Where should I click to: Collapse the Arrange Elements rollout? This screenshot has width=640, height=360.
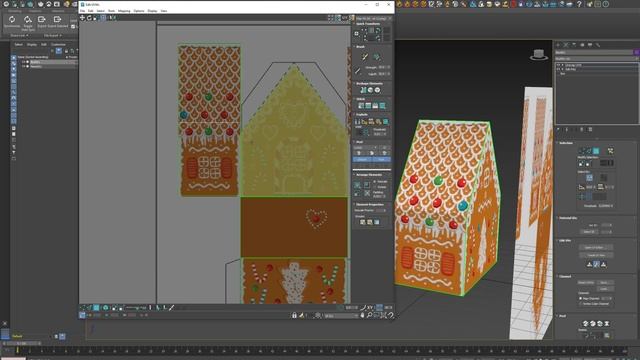coord(369,175)
